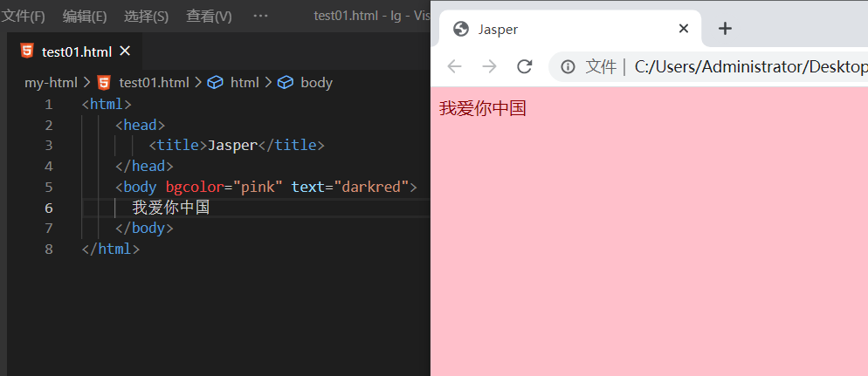Expand the html breadcrumb element
This screenshot has width=868, height=376.
click(x=245, y=83)
